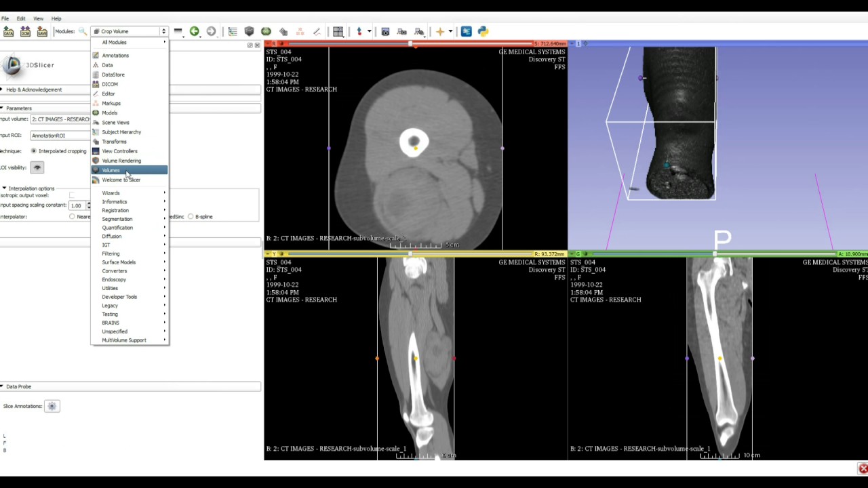Expand Help & Acknowledgement section

coord(130,89)
